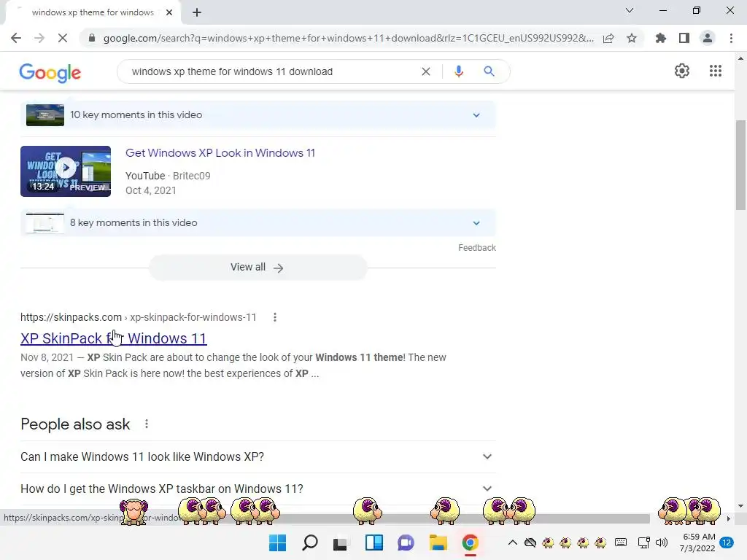747x560 pixels.
Task: Play the Get Windows XP Look thumbnail
Action: (x=66, y=171)
